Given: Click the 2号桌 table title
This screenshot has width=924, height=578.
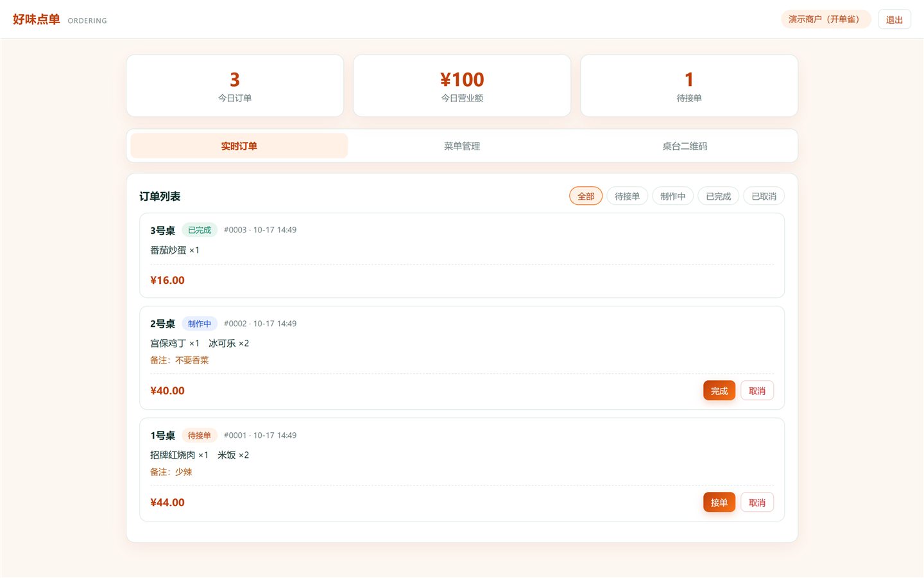Looking at the screenshot, I should tap(162, 324).
